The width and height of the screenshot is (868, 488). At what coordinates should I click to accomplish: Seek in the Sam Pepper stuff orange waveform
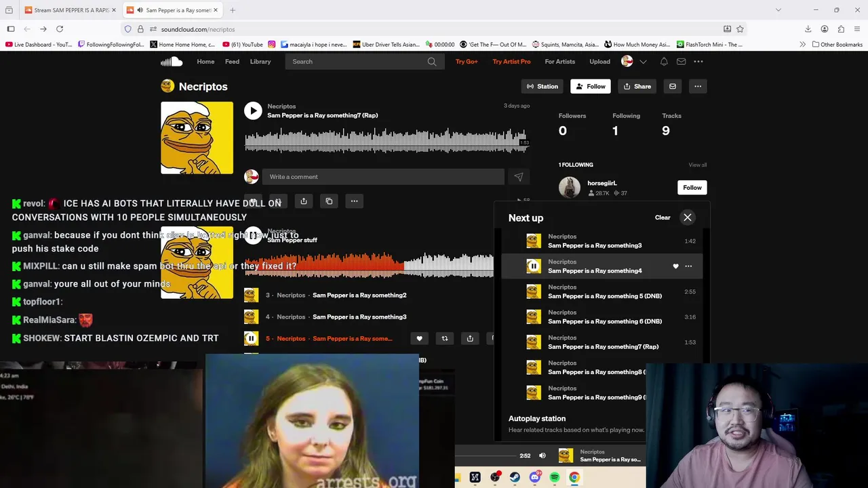pos(369,265)
